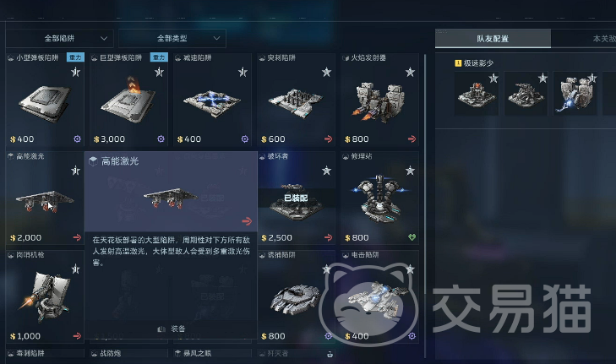Click the red arrow icon on 火焰发射器
This screenshot has height=364, width=616.
coord(412,139)
